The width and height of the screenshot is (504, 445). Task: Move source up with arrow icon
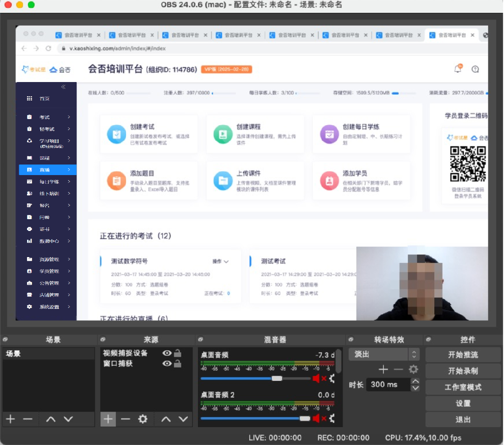166,419
